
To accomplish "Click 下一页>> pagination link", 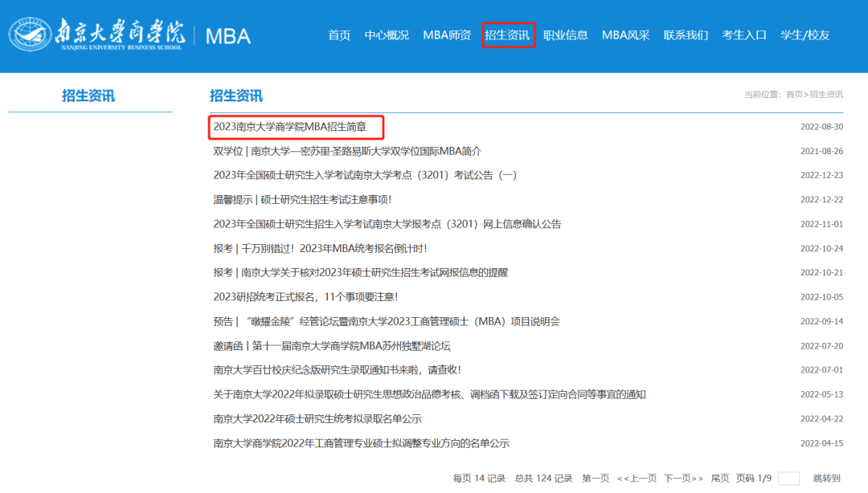I will (x=684, y=478).
